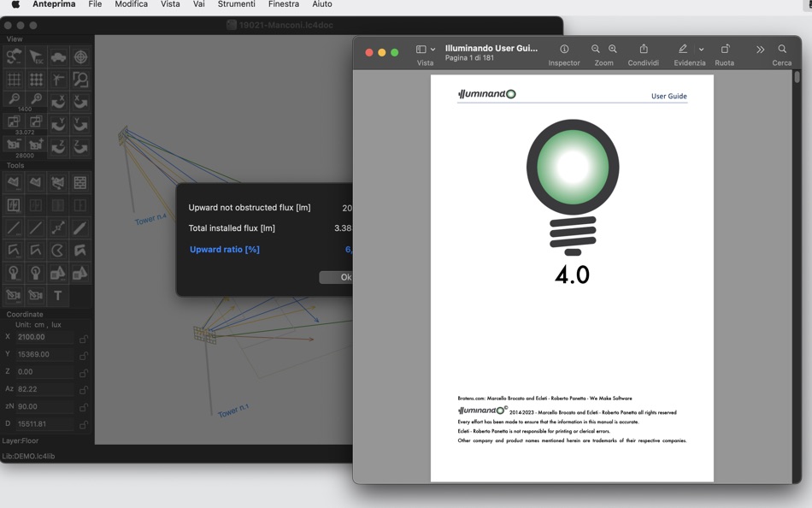Click the Tower n.1 label
Viewport: 812px width, 508px height.
tap(233, 411)
